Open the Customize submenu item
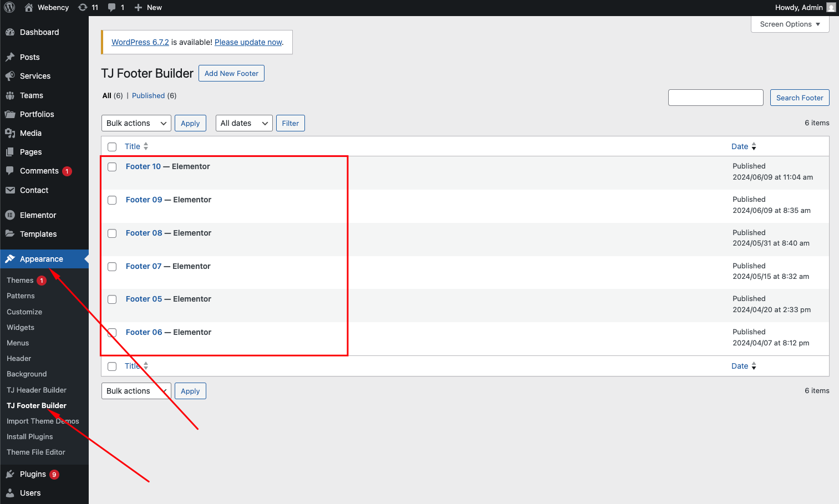The image size is (839, 504). click(x=24, y=312)
